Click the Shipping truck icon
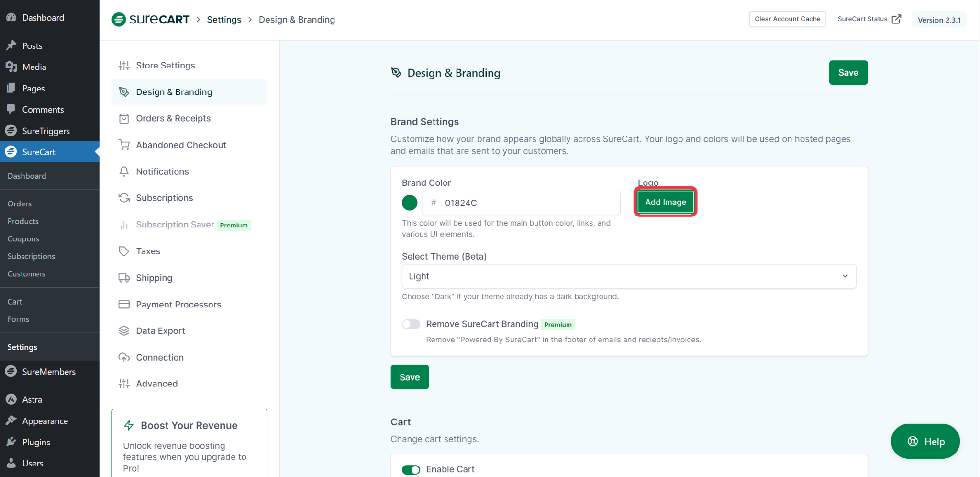The image size is (980, 477). click(124, 278)
